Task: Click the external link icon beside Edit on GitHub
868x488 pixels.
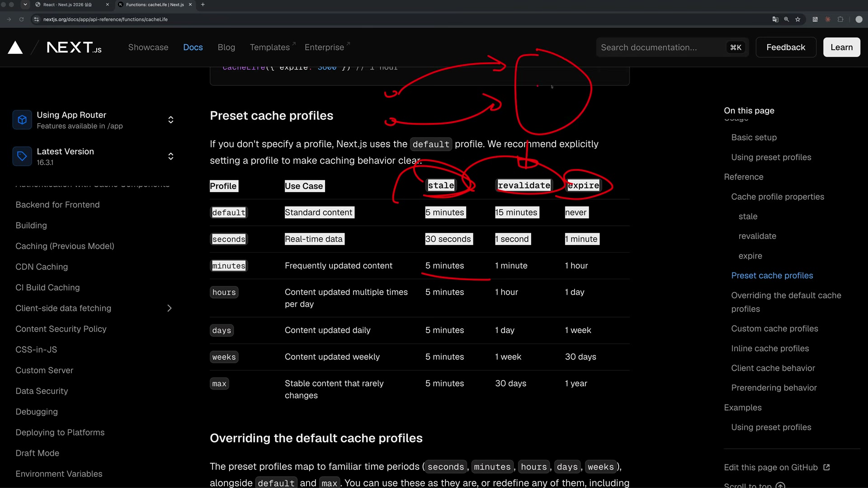Action: (826, 467)
